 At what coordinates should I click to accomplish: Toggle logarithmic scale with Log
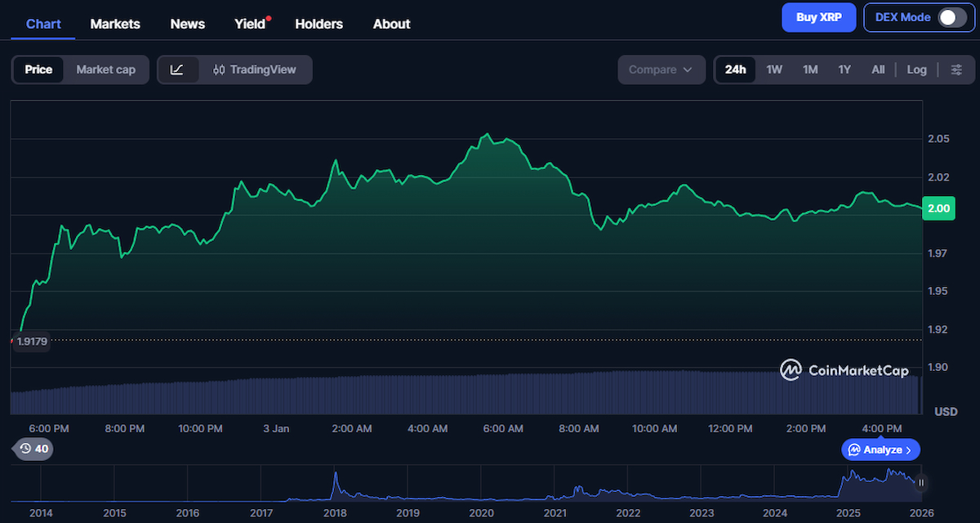(x=916, y=69)
